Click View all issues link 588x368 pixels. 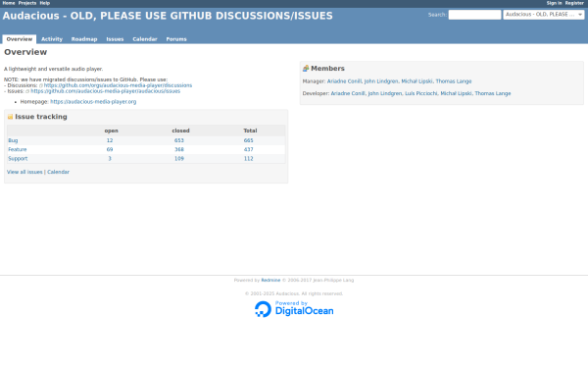click(24, 172)
